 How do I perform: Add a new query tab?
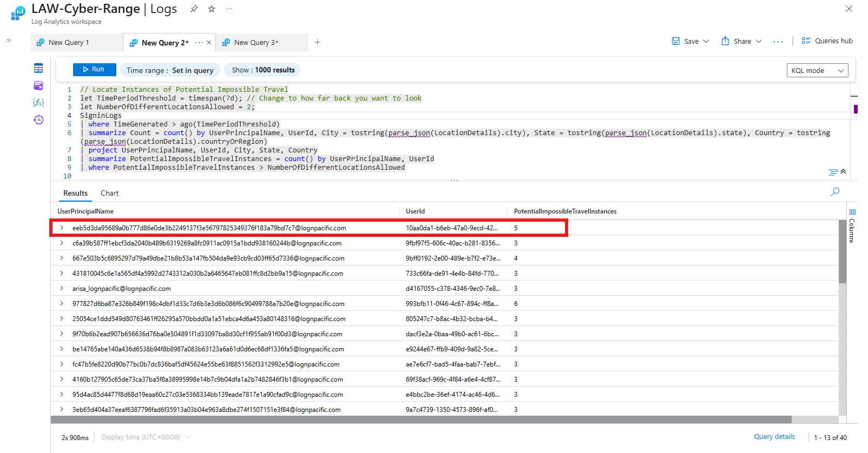click(318, 42)
